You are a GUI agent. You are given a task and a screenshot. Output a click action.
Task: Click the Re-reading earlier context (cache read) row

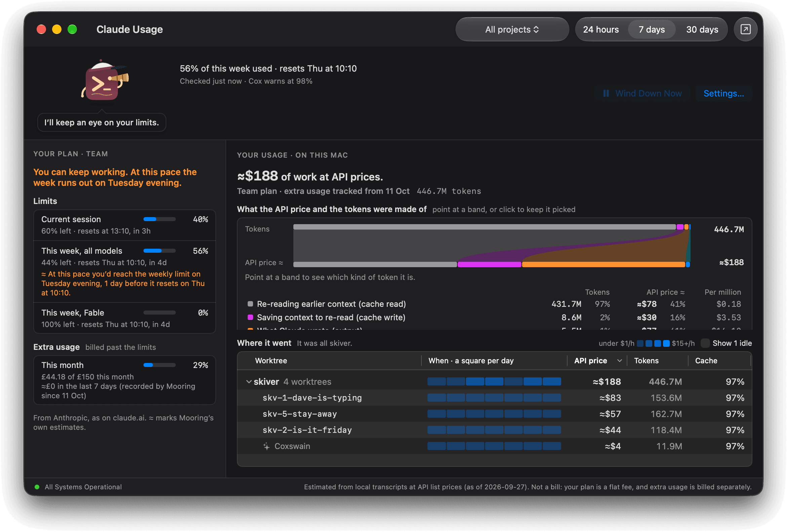point(494,304)
